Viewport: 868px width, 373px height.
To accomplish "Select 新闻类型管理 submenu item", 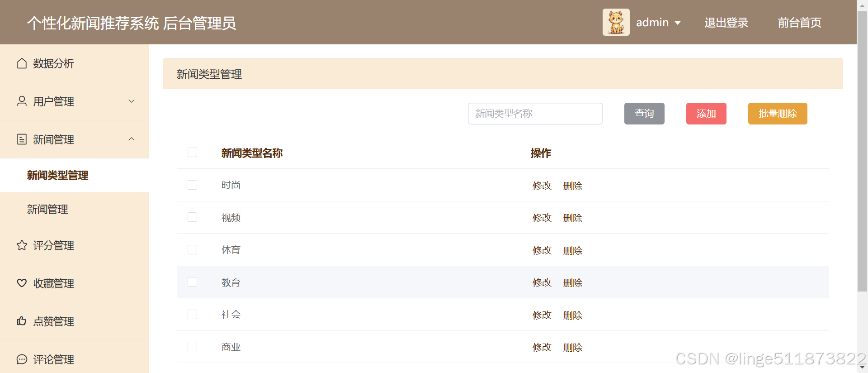I will click(x=75, y=175).
